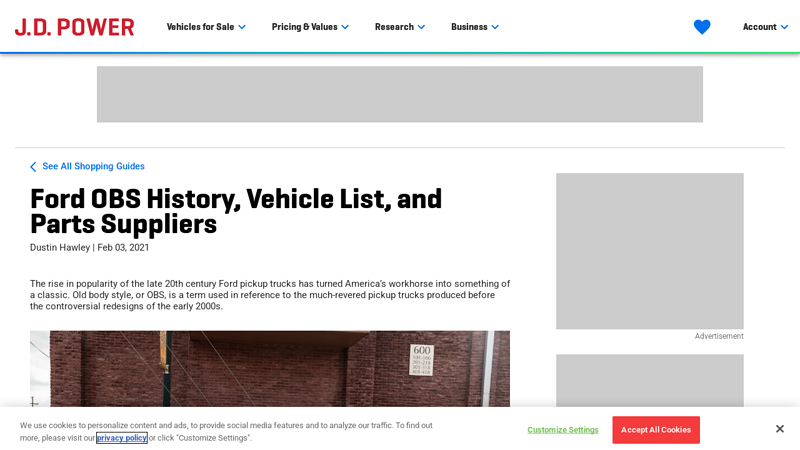This screenshot has width=800, height=450.
Task: Click the back chevron before See All Shopping Guides
Action: 33,167
